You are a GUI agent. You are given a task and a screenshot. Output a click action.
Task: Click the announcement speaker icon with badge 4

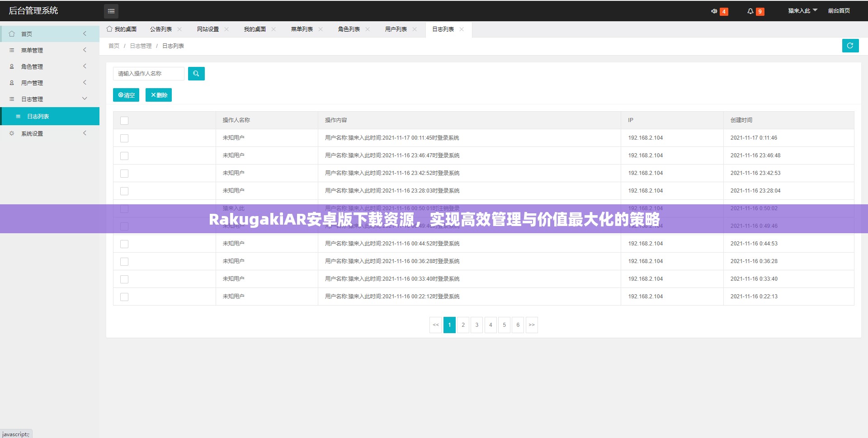click(x=714, y=11)
